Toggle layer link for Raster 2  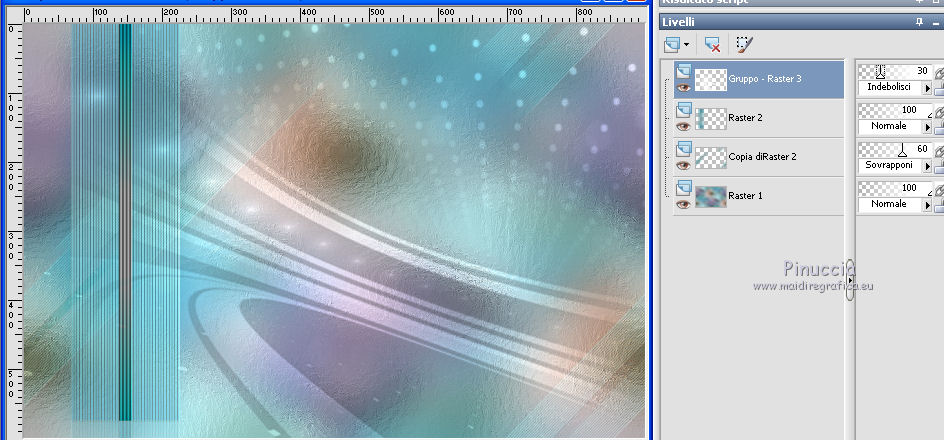click(939, 111)
